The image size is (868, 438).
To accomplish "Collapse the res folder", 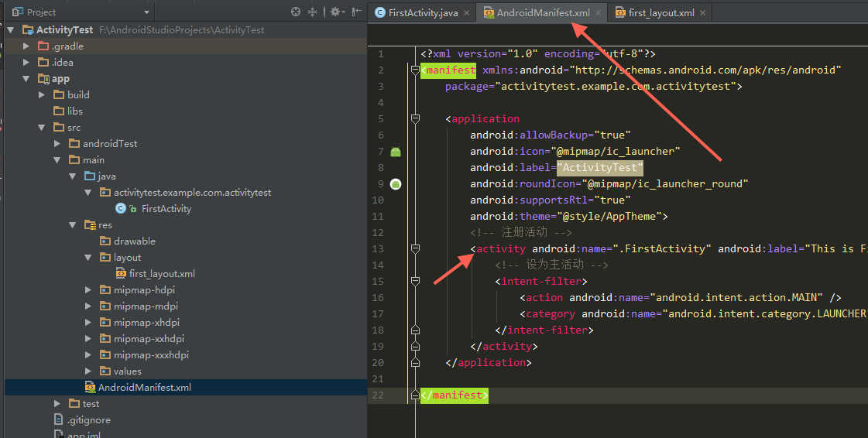I will tap(73, 225).
